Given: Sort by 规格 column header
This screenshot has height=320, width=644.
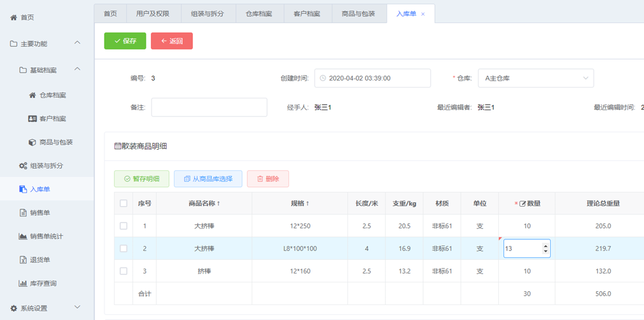Looking at the screenshot, I should 300,204.
